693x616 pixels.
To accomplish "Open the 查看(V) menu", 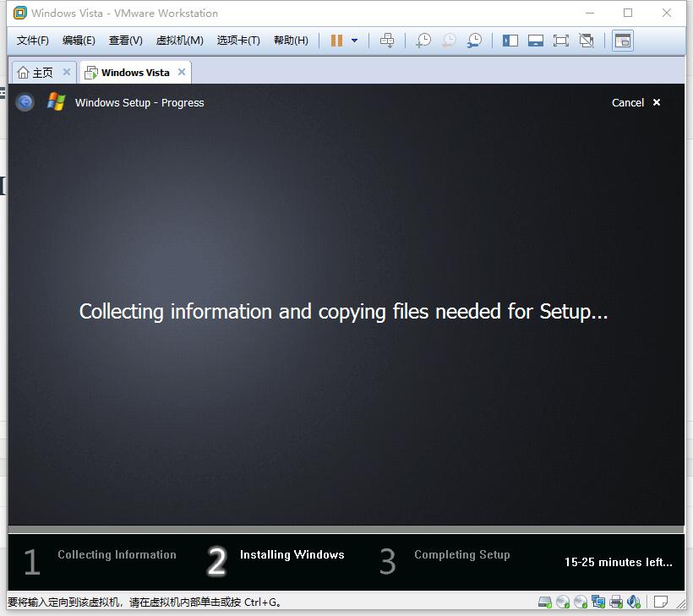I will pos(126,41).
